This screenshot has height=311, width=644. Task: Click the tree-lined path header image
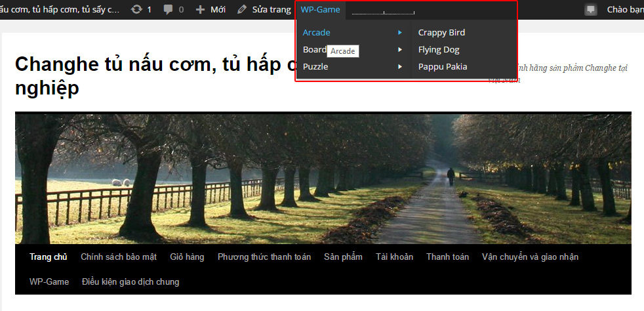pyautogui.click(x=323, y=178)
